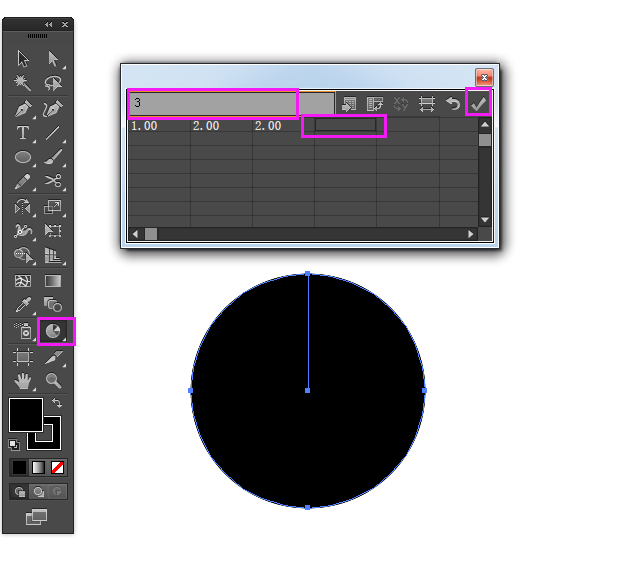
Task: Enable Draw Behind mode
Action: tap(38, 491)
